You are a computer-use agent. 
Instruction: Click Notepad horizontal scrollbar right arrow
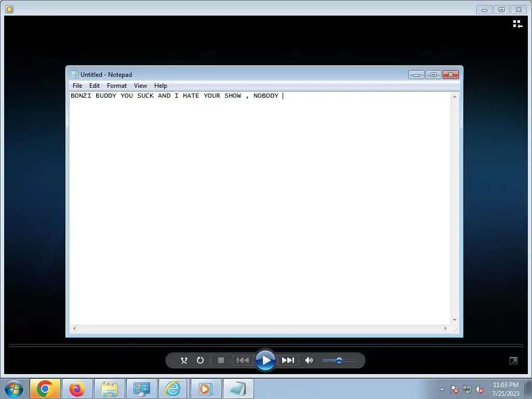pyautogui.click(x=445, y=328)
